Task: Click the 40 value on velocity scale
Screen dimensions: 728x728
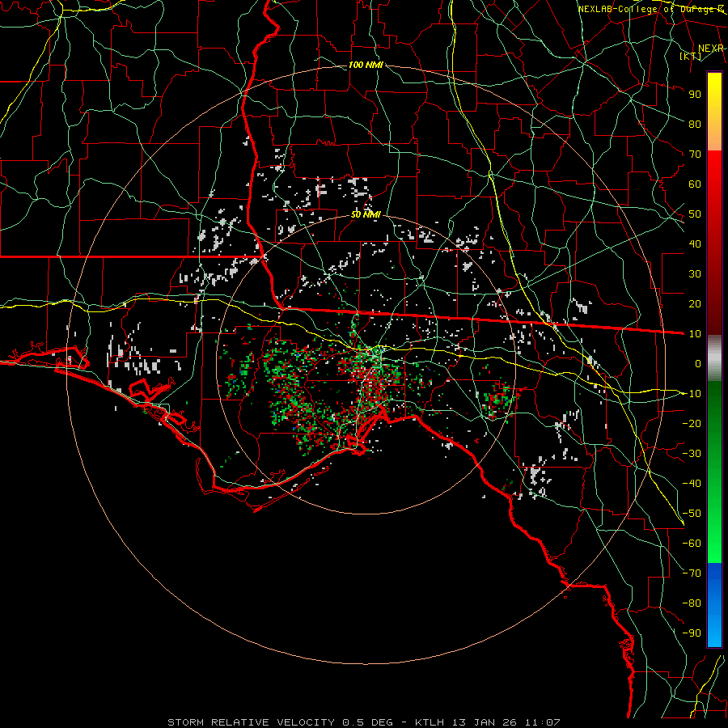Action: click(695, 243)
